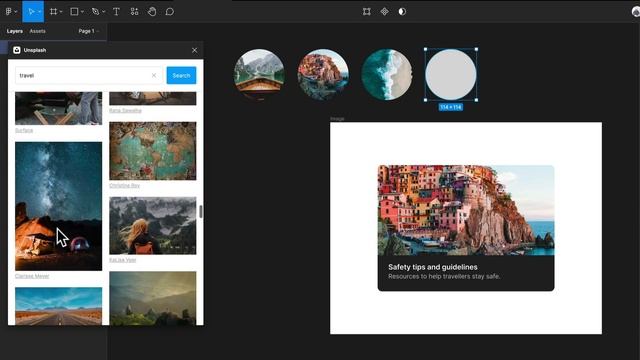Select the vintage world map photo
The image size is (640, 360).
153,151
